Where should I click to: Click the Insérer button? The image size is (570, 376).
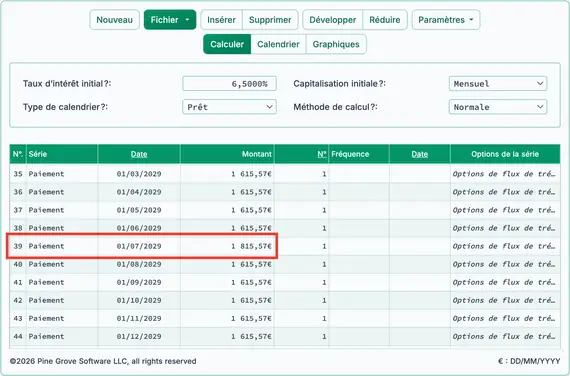pyautogui.click(x=221, y=20)
